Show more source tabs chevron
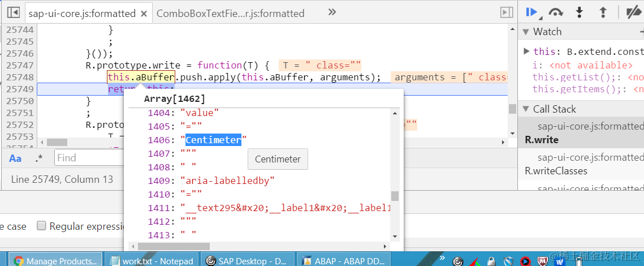This screenshot has width=644, height=266. click(x=332, y=12)
